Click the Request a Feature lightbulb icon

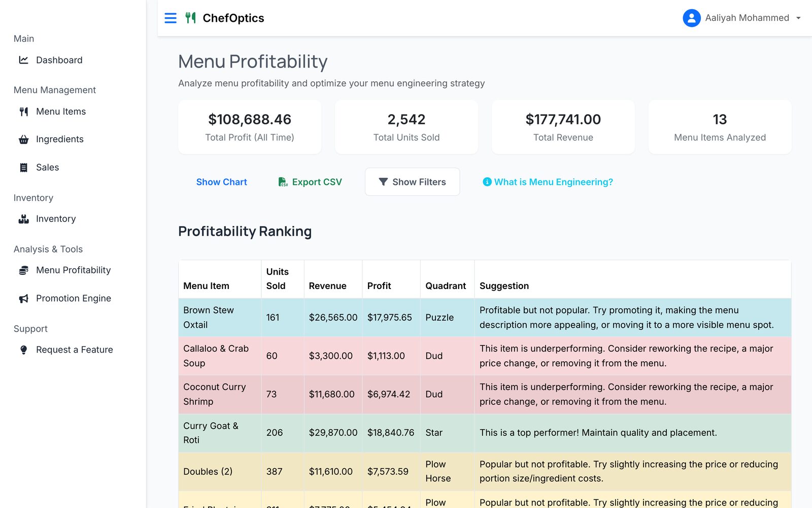[23, 350]
